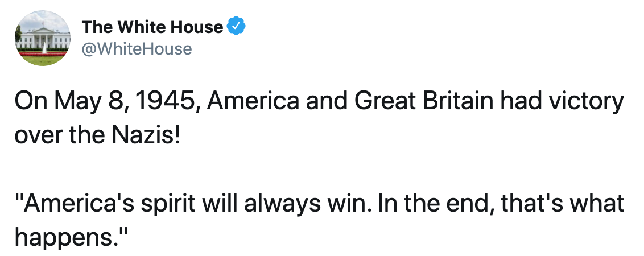The width and height of the screenshot is (644, 256).
Task: Click the green lawn in the avatar
Action: click(43, 61)
